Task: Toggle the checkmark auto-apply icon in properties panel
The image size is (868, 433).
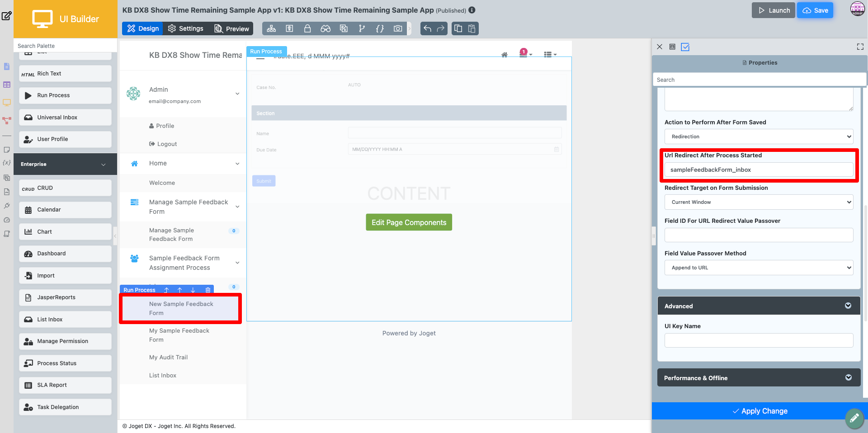Action: coord(685,47)
